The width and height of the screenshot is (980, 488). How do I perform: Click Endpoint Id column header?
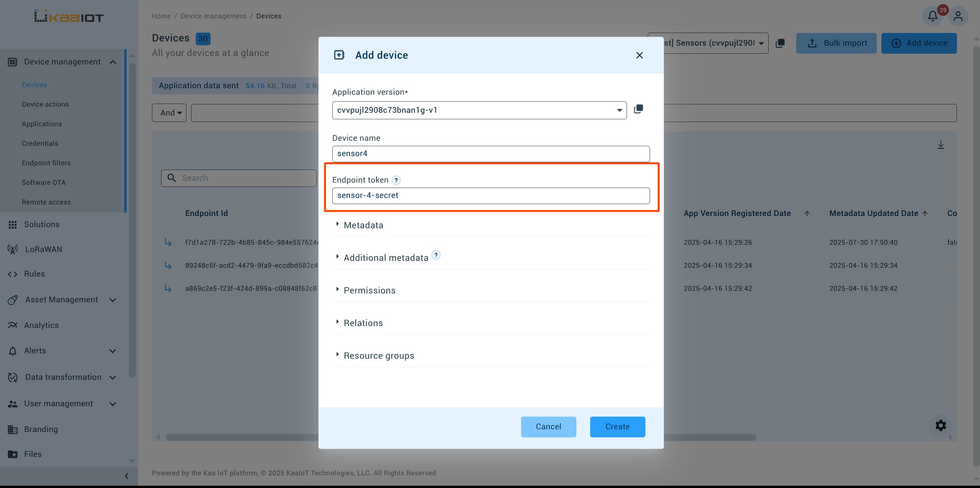206,213
